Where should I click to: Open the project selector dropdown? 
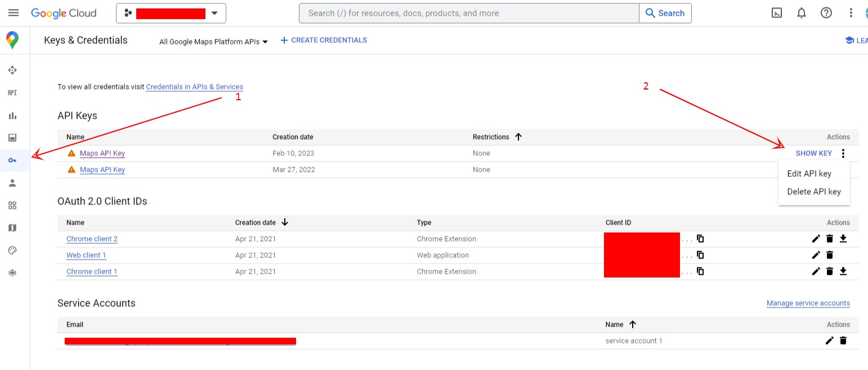tap(171, 13)
